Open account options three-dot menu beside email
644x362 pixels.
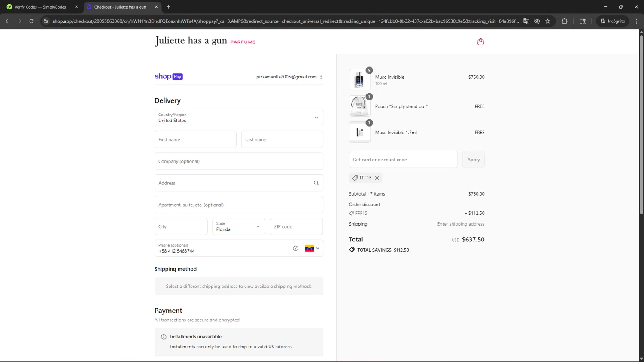(321, 77)
